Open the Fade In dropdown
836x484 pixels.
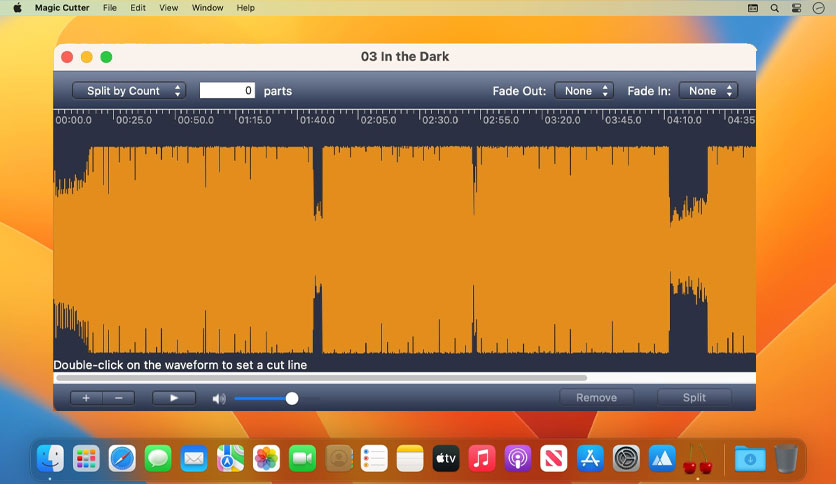[708, 91]
